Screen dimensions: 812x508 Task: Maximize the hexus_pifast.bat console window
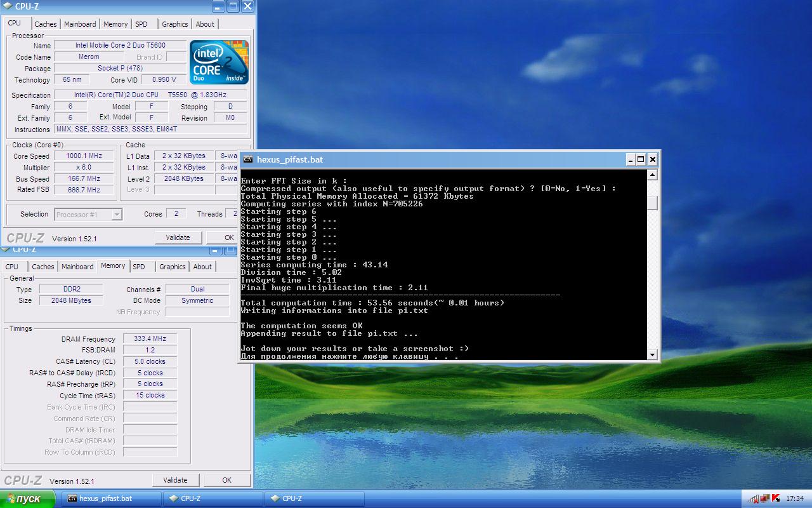click(x=641, y=159)
